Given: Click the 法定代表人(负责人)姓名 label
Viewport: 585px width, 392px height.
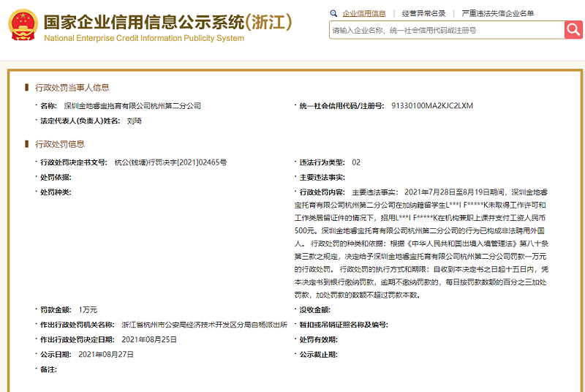Looking at the screenshot, I should click(80, 121).
